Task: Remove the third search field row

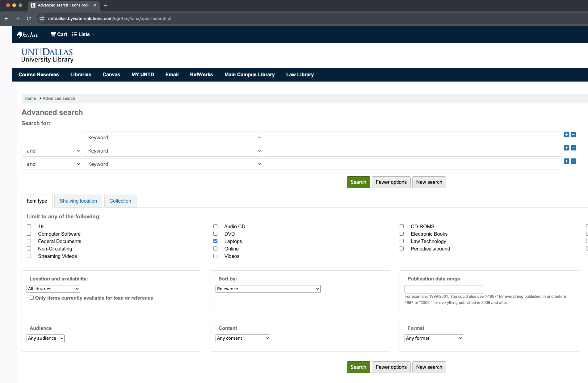Action: [x=573, y=161]
